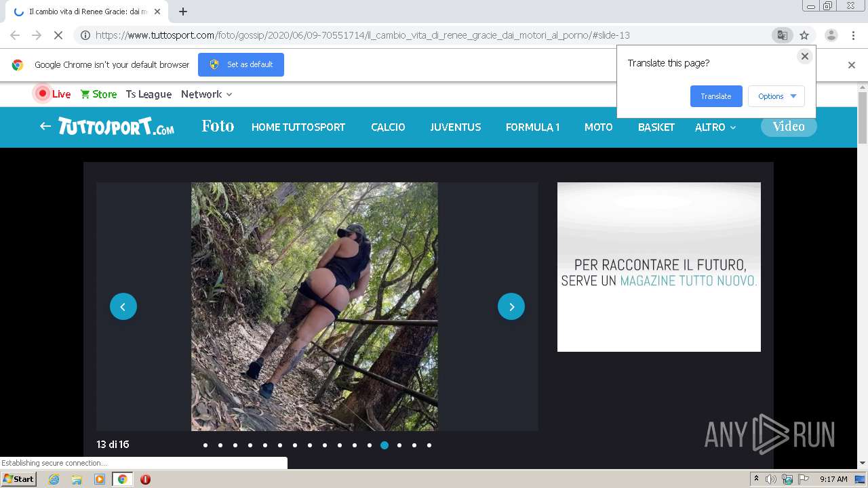The width and height of the screenshot is (868, 488).
Task: Expand the Altro dropdown menu
Action: [715, 127]
